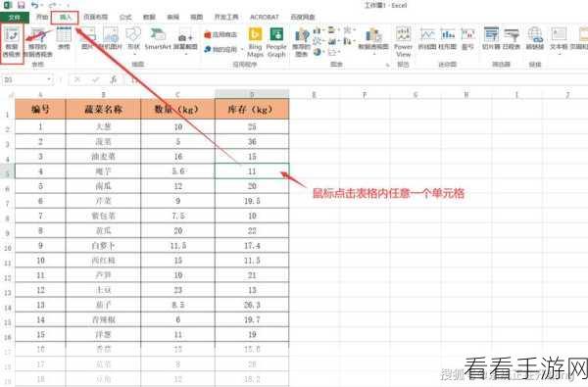588x387 pixels.
Task: Switch to the 公式 Formulas tab
Action: (125, 17)
